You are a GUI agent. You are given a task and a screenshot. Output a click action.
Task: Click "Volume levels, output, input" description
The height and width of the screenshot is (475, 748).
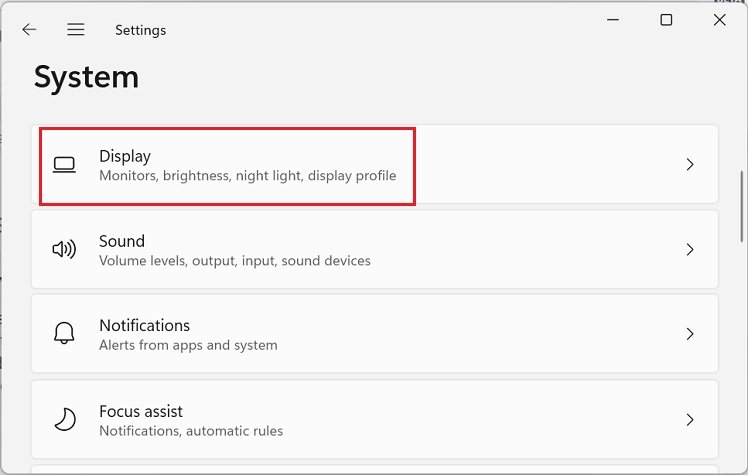tap(234, 261)
